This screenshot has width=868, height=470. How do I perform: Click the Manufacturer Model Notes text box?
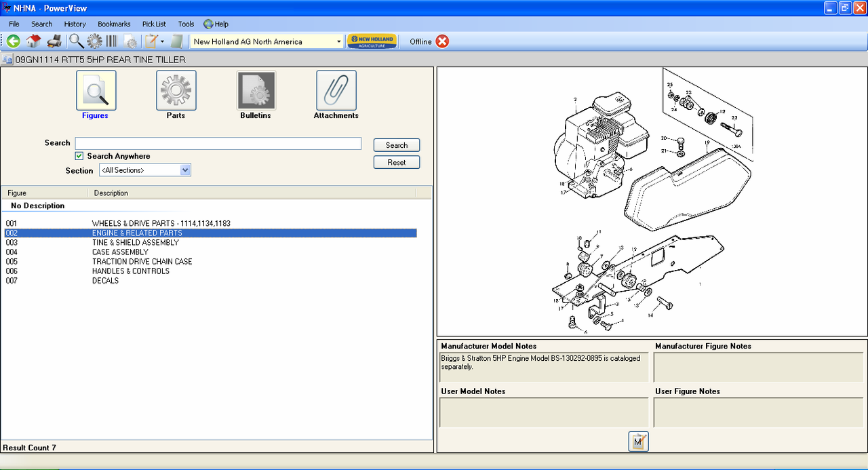pos(544,367)
